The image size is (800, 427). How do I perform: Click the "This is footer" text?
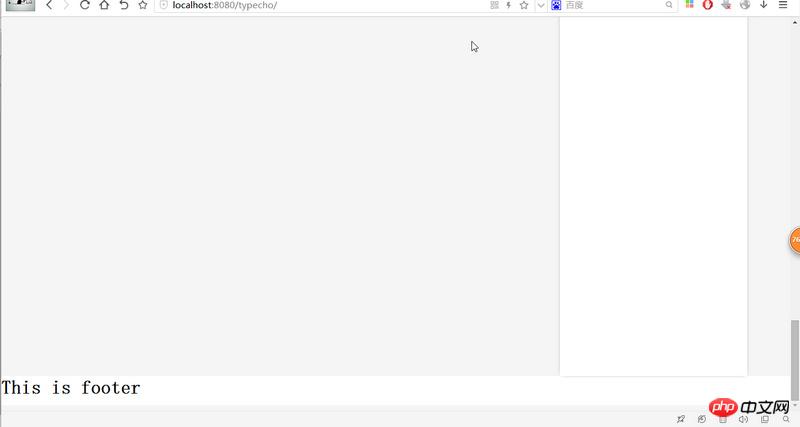coord(71,388)
